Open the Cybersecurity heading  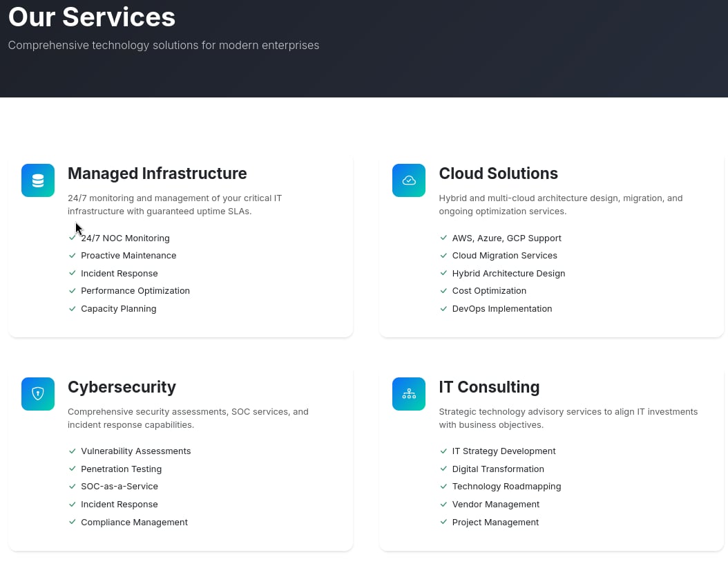(x=122, y=388)
